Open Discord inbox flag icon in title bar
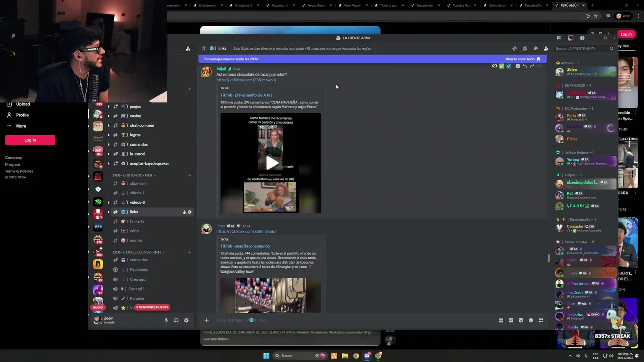Viewport: 644px width, 362px height. pyautogui.click(x=558, y=38)
